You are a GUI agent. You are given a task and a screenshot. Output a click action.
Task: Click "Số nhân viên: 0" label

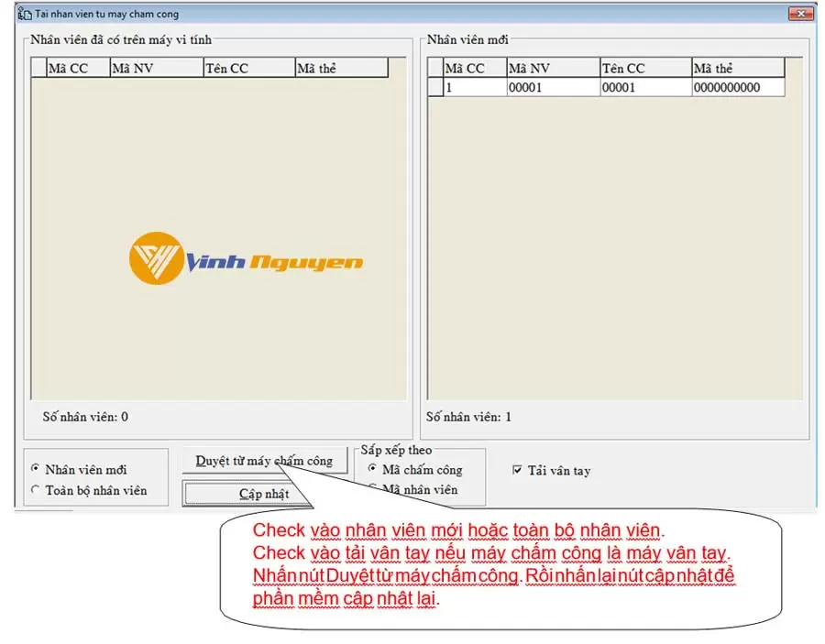[85, 417]
